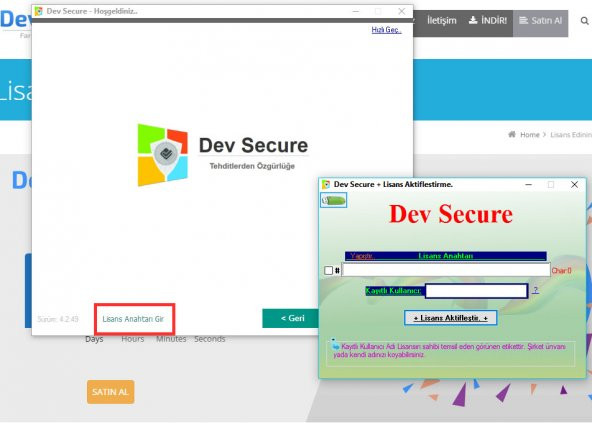Click the Hızlı Geç link
Image resolution: width=592 pixels, height=423 pixels.
coord(386,30)
